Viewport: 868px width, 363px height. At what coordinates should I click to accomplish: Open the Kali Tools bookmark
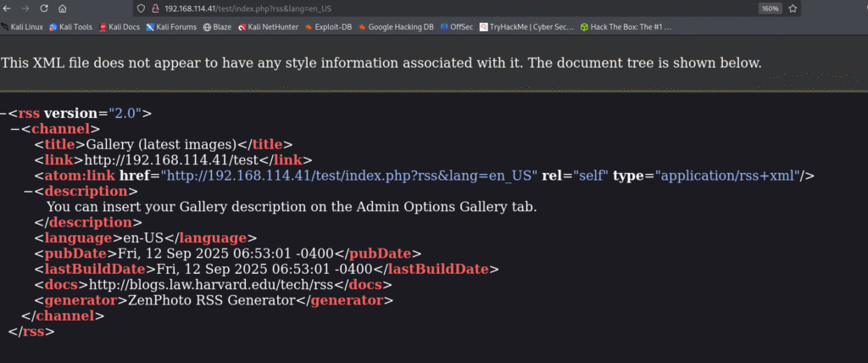point(71,26)
